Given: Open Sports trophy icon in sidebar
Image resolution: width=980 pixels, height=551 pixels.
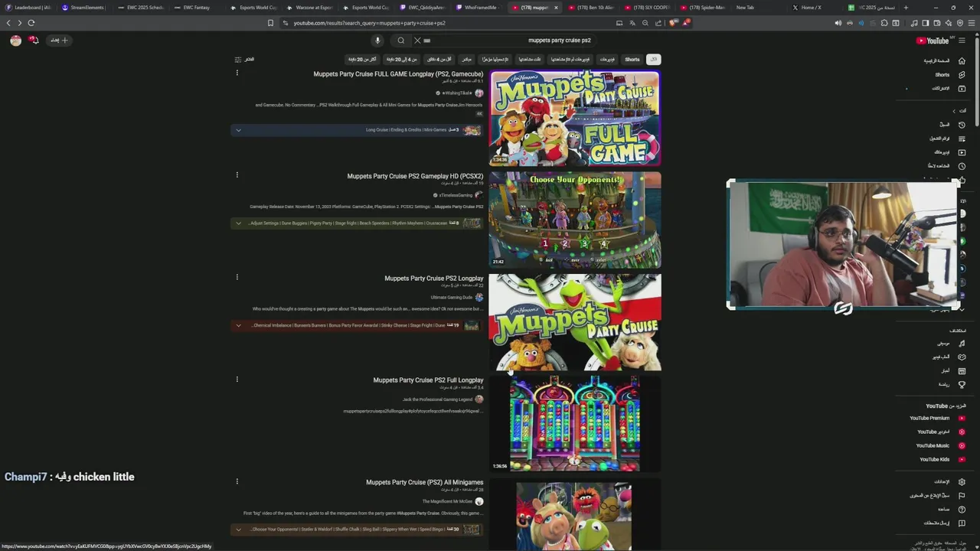Looking at the screenshot, I should tap(962, 385).
